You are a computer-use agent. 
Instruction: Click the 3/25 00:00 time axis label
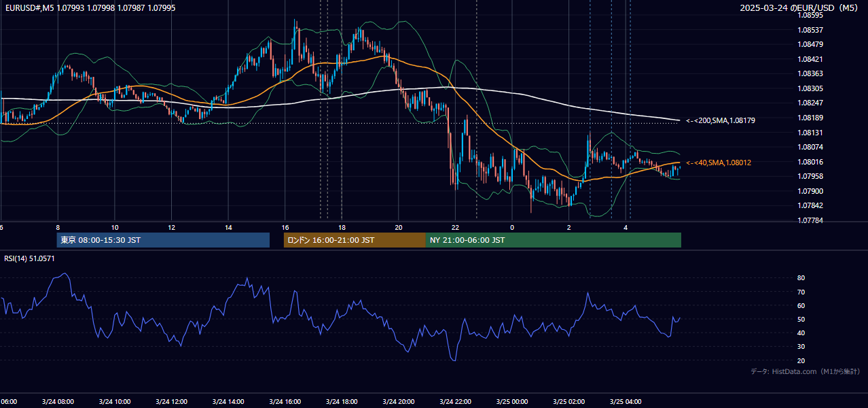pos(512,401)
